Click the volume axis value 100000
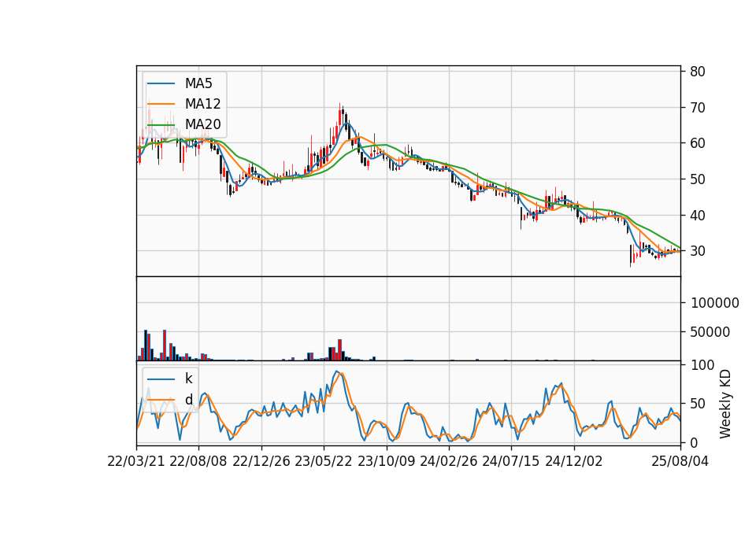The image size is (756, 543). 714,303
